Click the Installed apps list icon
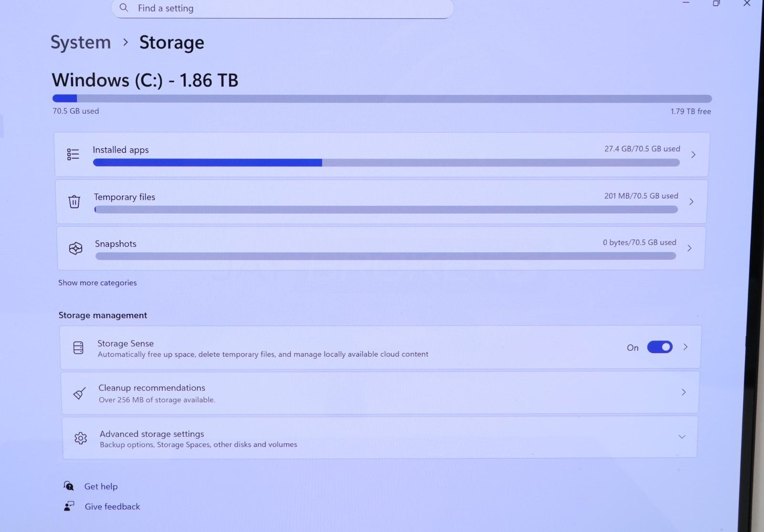This screenshot has width=764, height=532. tap(73, 154)
